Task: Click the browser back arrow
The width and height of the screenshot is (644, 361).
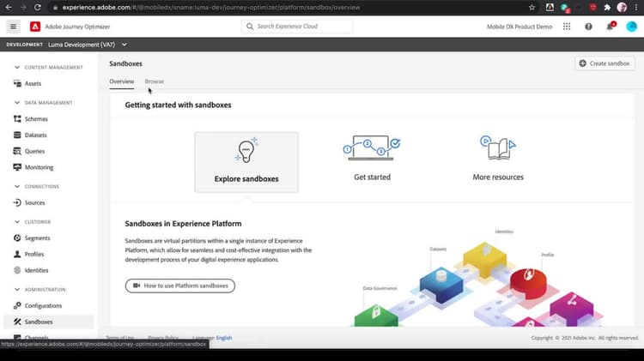Action: [x=9, y=8]
